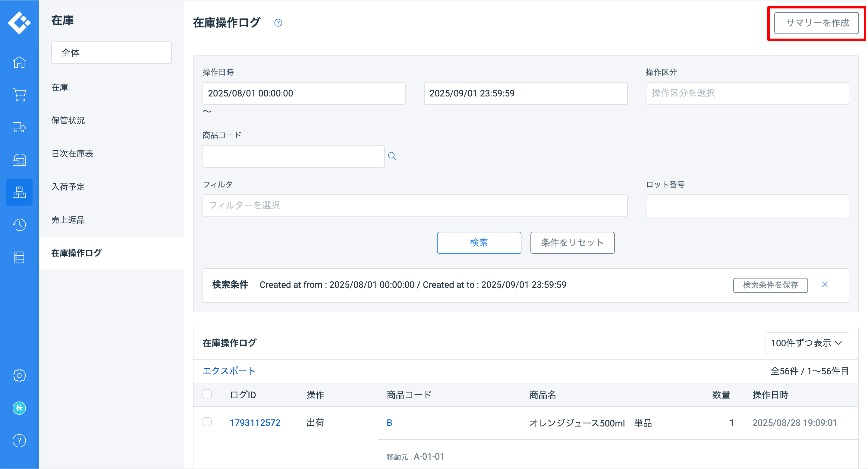Open the warehouse icon in the sidebar
The image size is (868, 469).
pos(19,160)
